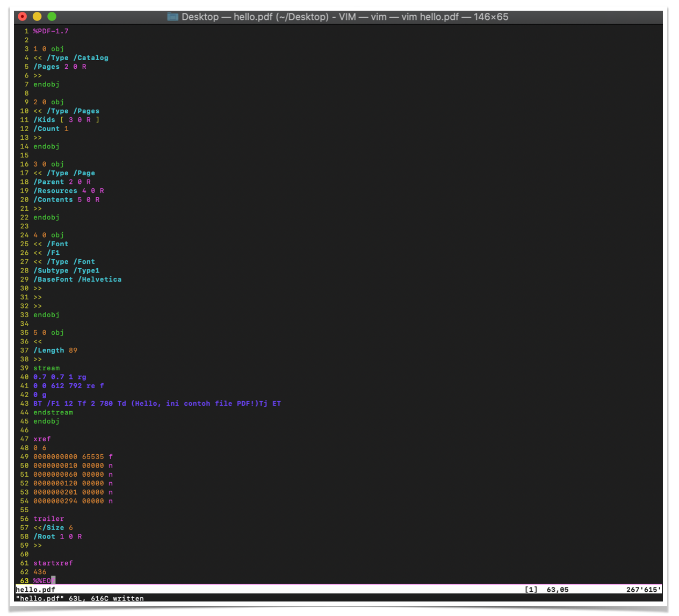Click "0000000000 65535 f" xref entry

pyautogui.click(x=73, y=457)
